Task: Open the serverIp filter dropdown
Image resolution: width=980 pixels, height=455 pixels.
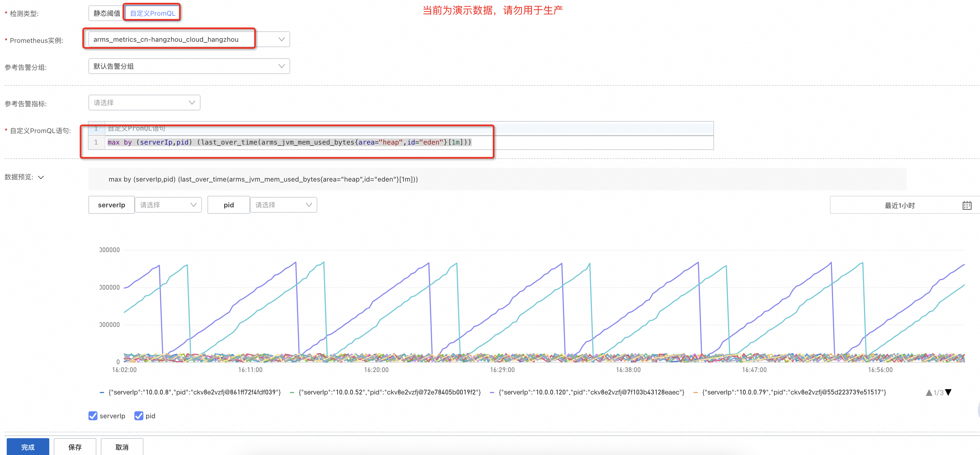Action: pos(168,205)
